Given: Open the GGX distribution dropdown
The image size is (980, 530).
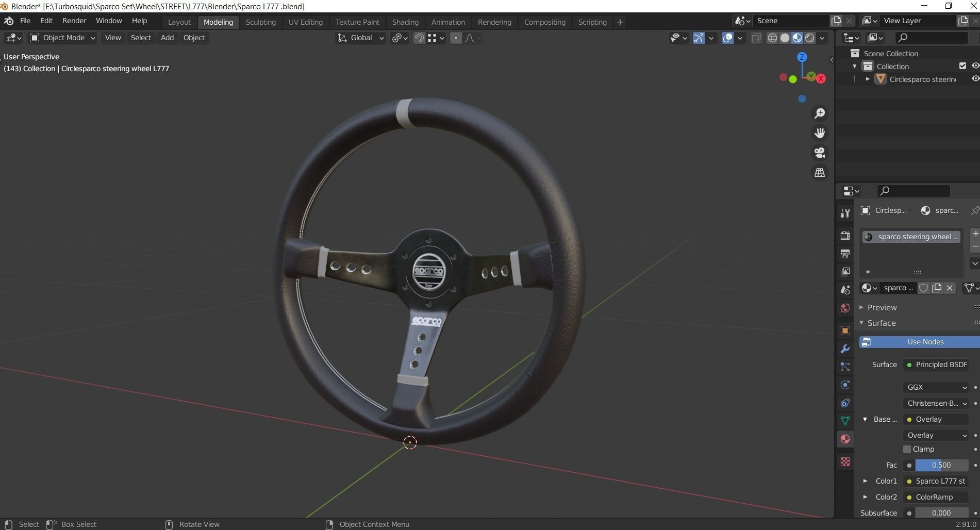Looking at the screenshot, I should pos(936,387).
